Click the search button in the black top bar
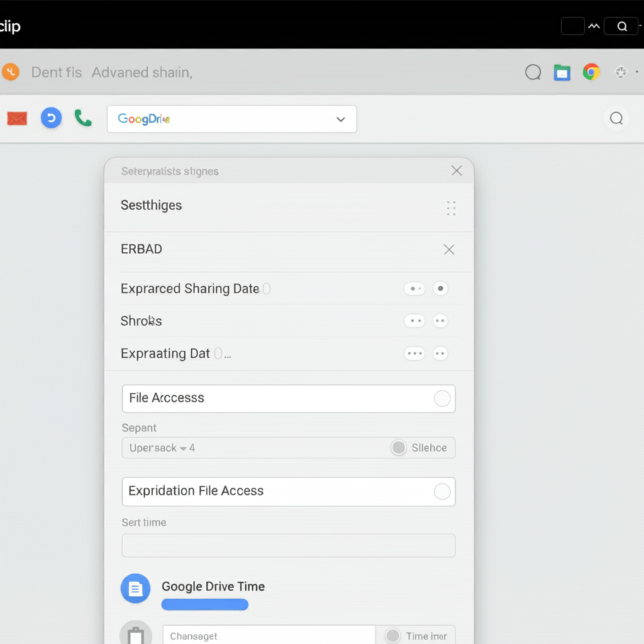Screen dimensions: 644x644 coord(621,26)
